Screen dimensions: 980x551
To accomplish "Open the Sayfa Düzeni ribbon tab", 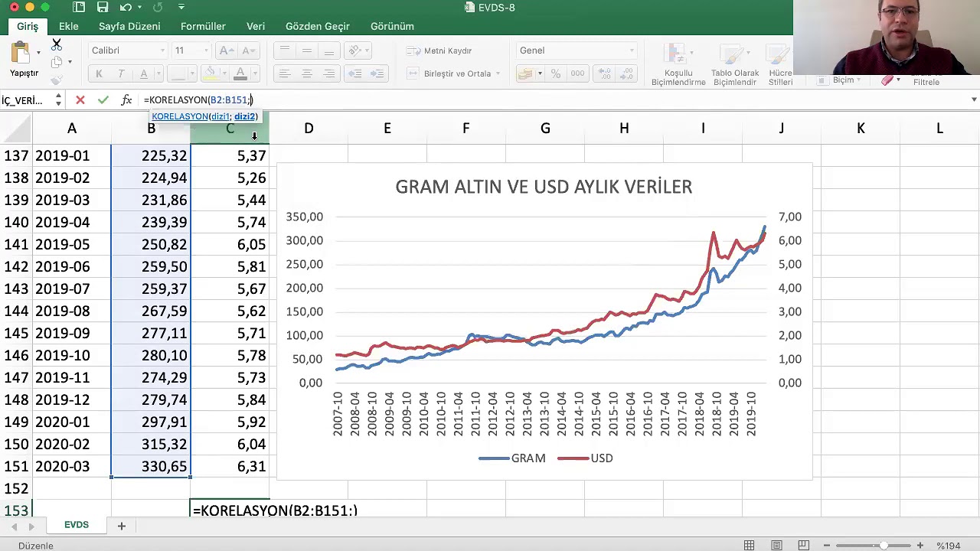I will click(x=129, y=26).
